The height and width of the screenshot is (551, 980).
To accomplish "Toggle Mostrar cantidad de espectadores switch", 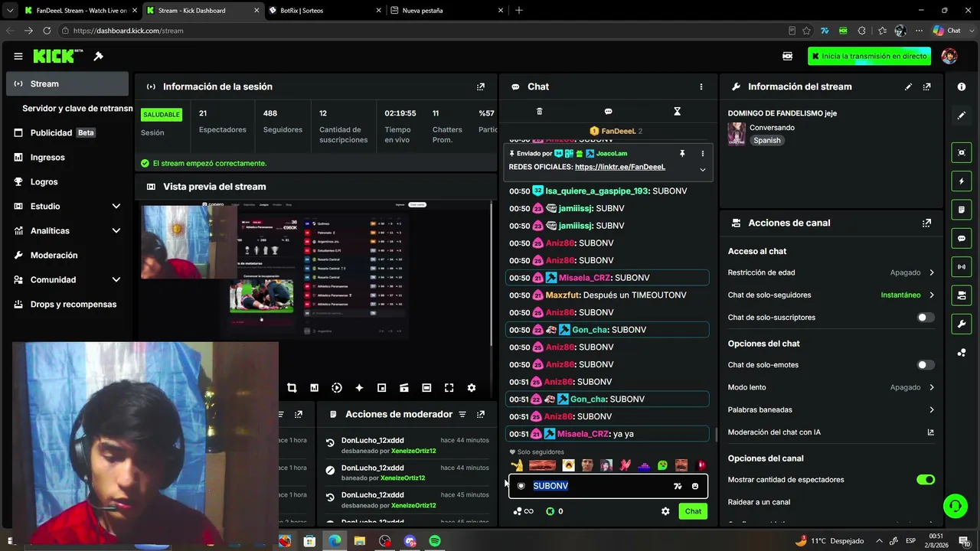I will [926, 480].
